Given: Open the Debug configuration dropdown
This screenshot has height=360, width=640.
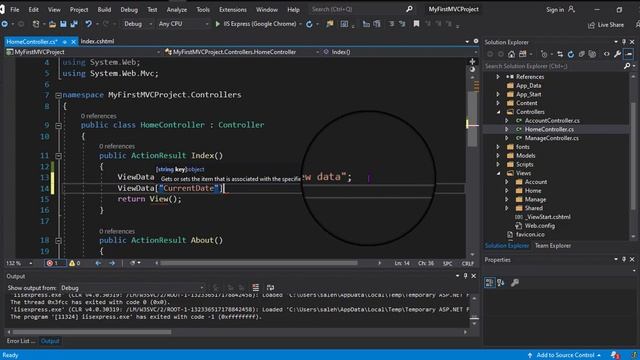Looking at the screenshot, I should [x=138, y=24].
